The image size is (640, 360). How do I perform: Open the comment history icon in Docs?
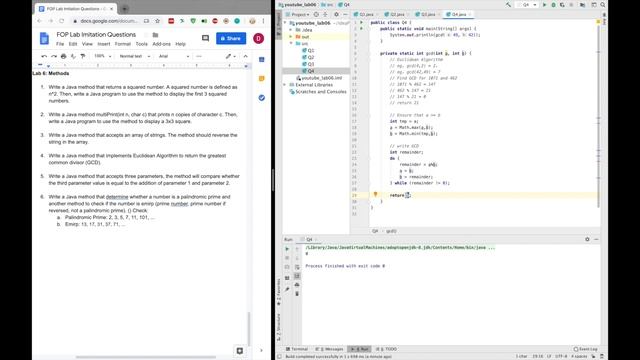click(x=205, y=38)
